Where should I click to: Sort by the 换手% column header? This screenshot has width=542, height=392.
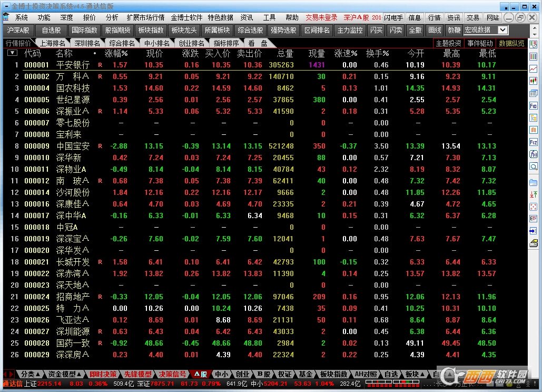click(378, 53)
